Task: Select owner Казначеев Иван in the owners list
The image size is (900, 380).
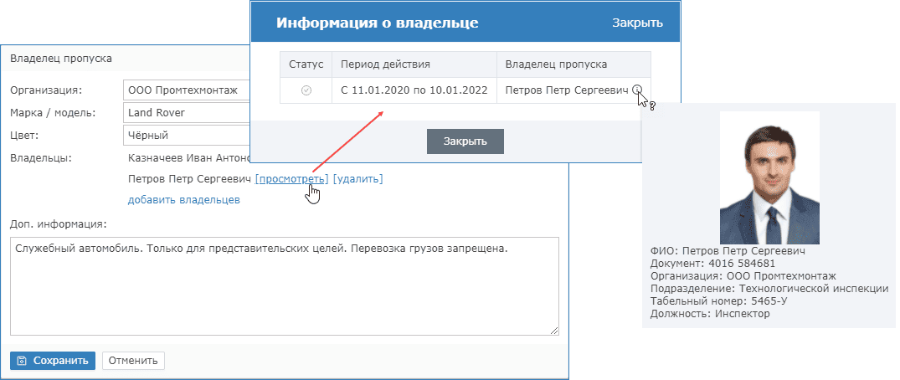Action: click(x=189, y=158)
